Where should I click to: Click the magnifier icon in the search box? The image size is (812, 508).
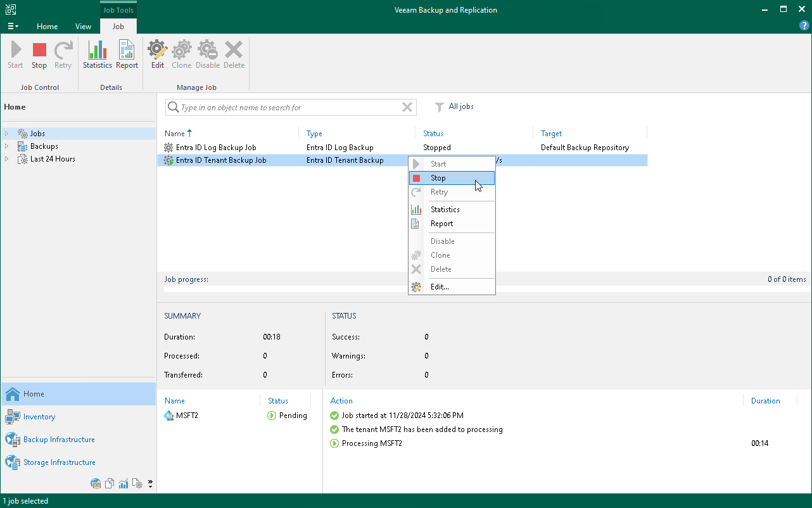(x=173, y=108)
